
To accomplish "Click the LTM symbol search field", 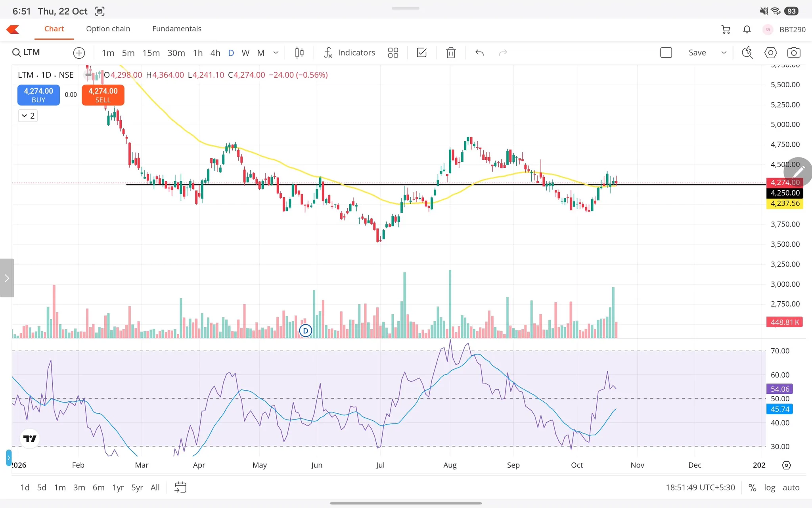I will [x=26, y=53].
